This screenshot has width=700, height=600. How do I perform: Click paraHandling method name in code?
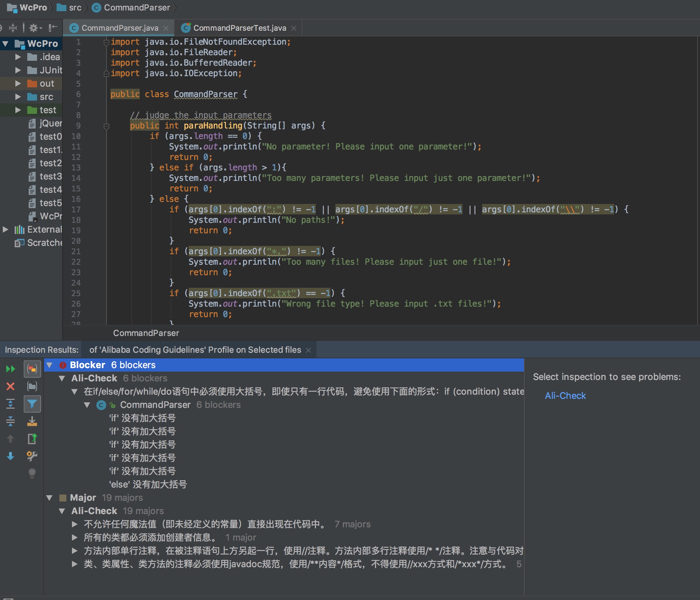[213, 126]
